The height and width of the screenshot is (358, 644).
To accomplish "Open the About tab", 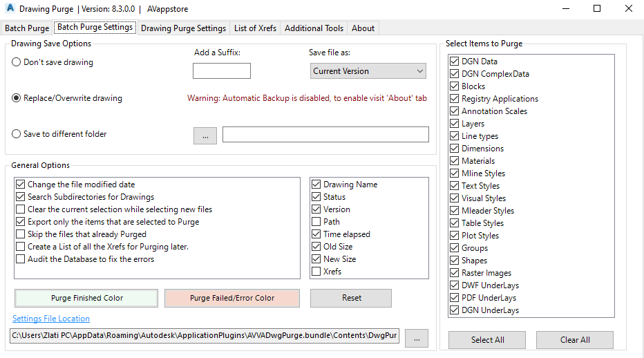I will 363,28.
